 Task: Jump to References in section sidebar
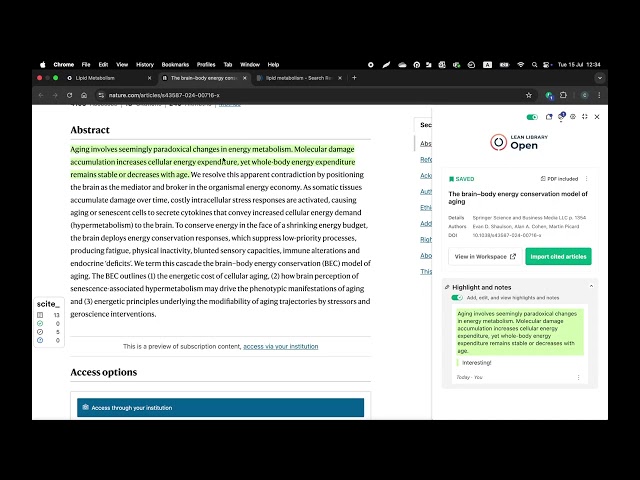[426, 160]
